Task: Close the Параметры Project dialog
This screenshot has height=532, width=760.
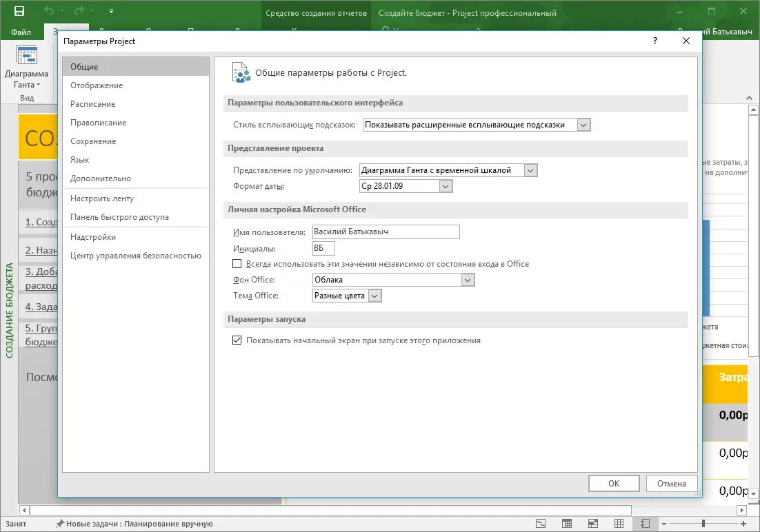Action: [x=686, y=41]
